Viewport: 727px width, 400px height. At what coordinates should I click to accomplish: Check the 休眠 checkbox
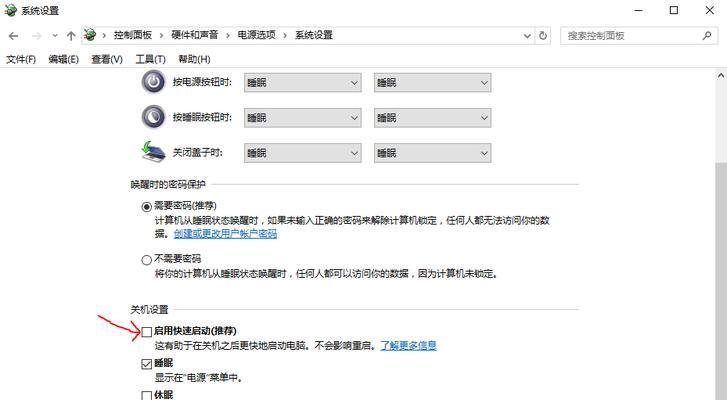[x=147, y=395]
